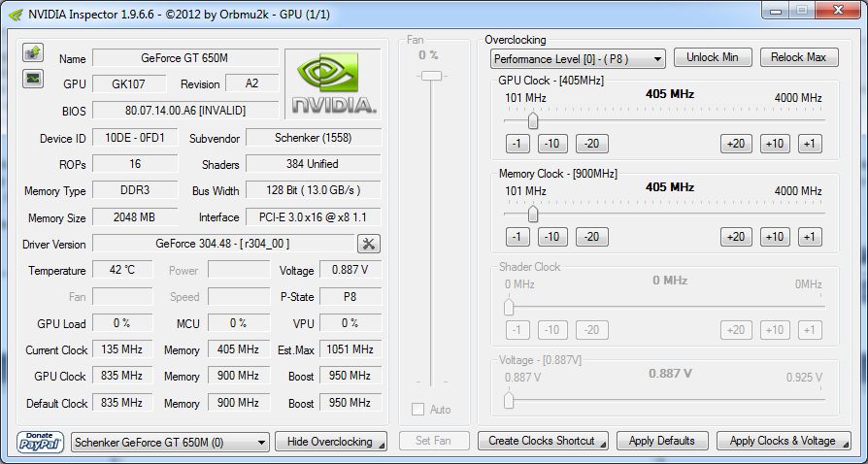Click the Shader Clock slider thumb
The width and height of the screenshot is (868, 464).
tap(509, 307)
